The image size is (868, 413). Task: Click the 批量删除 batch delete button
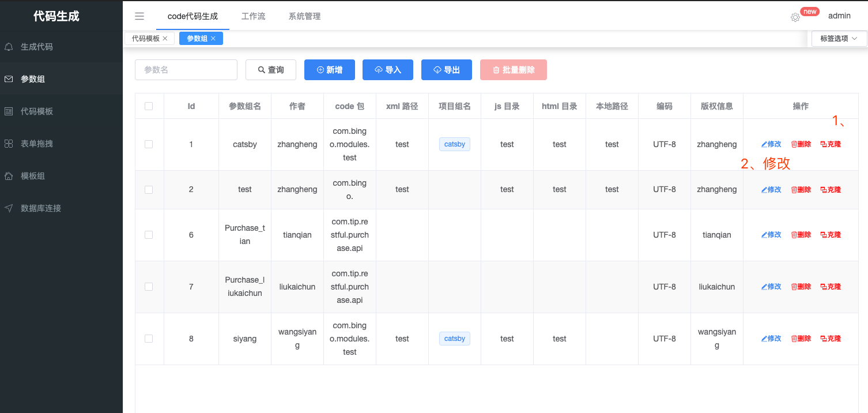click(514, 70)
